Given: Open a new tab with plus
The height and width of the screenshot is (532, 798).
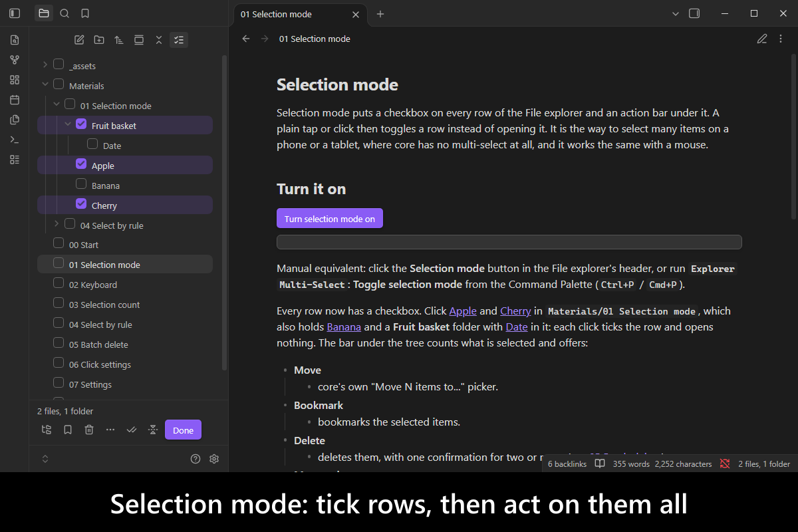Looking at the screenshot, I should [x=380, y=14].
